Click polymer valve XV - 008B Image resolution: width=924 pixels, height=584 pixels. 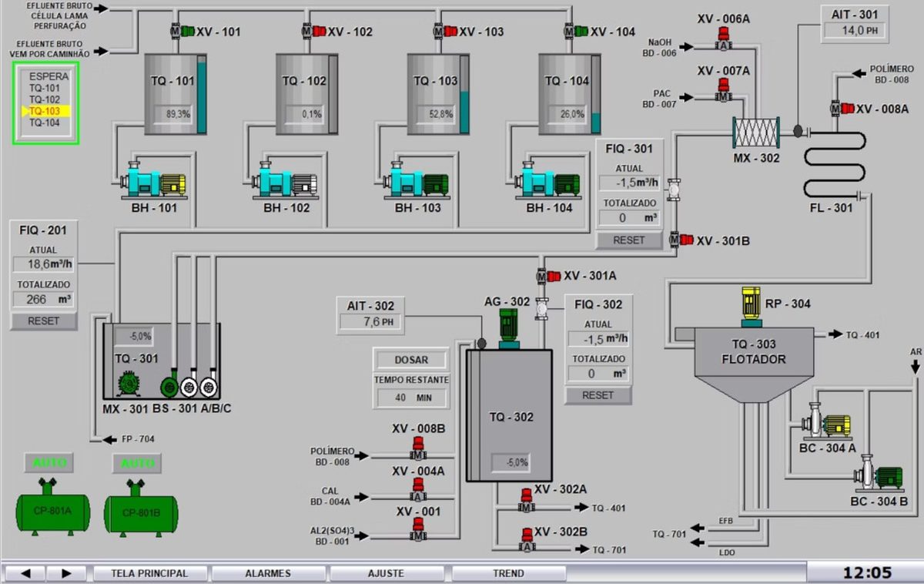point(418,449)
